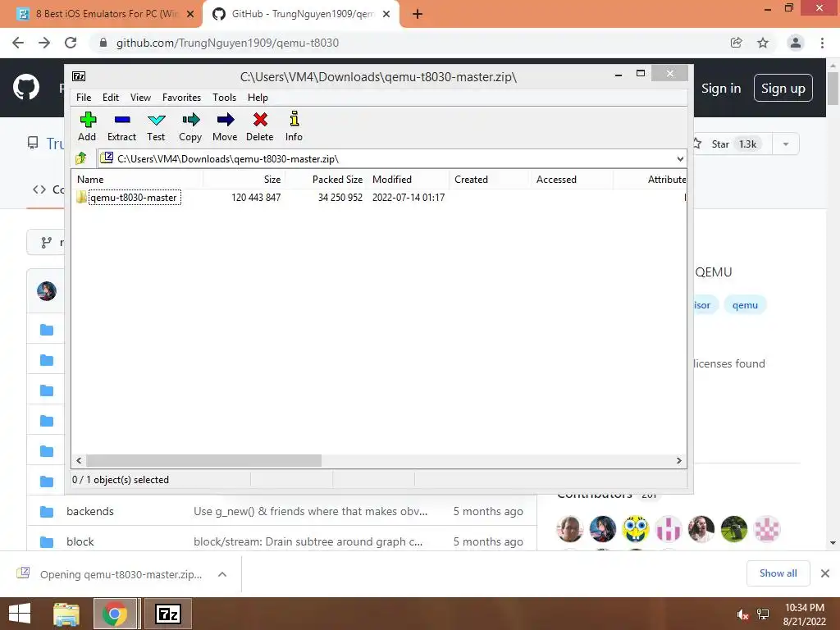Close the Chrome downloads bar
Screen dimensions: 840x630
[x=825, y=573]
